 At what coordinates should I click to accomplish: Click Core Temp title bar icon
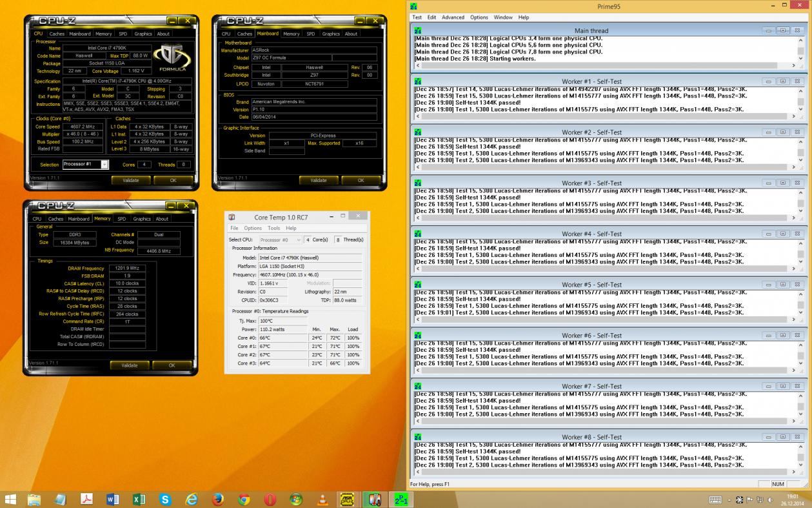tap(232, 218)
